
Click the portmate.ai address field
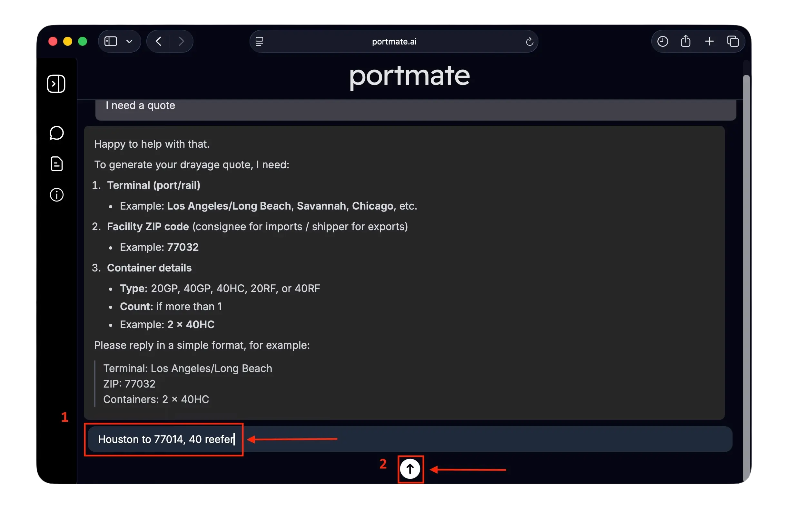click(x=394, y=41)
